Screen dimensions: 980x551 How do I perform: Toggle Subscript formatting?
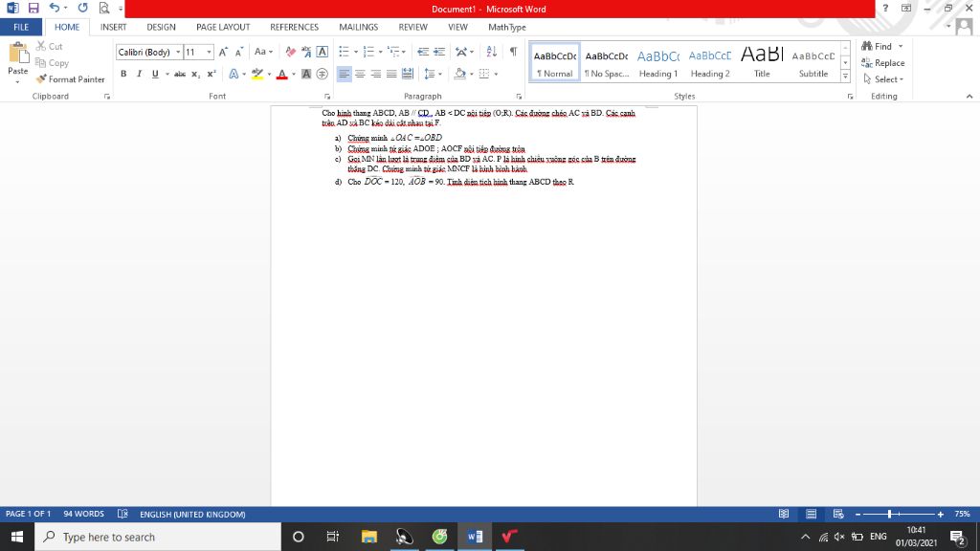point(195,74)
